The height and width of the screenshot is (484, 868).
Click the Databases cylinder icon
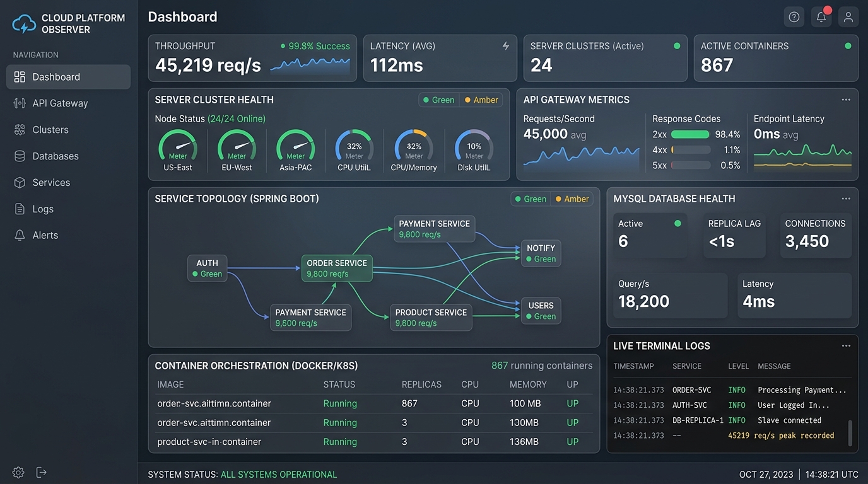[x=20, y=156]
